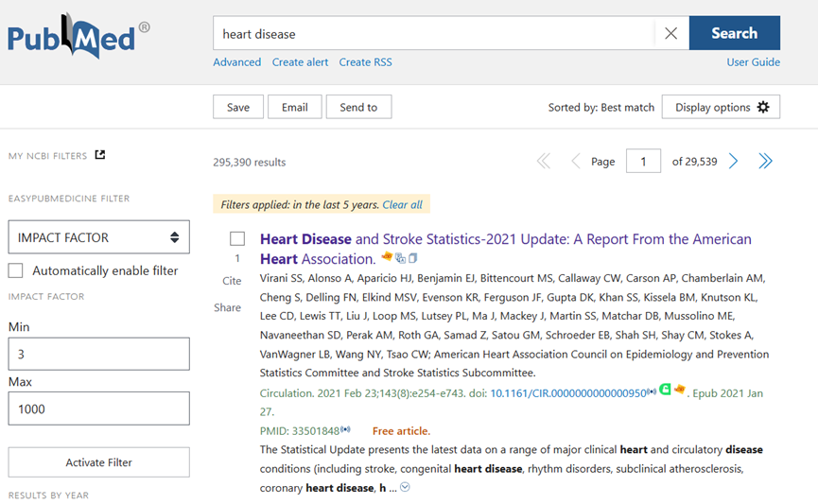Select the first article result checkbox
Viewport: 818px width, 504px height.
point(237,239)
